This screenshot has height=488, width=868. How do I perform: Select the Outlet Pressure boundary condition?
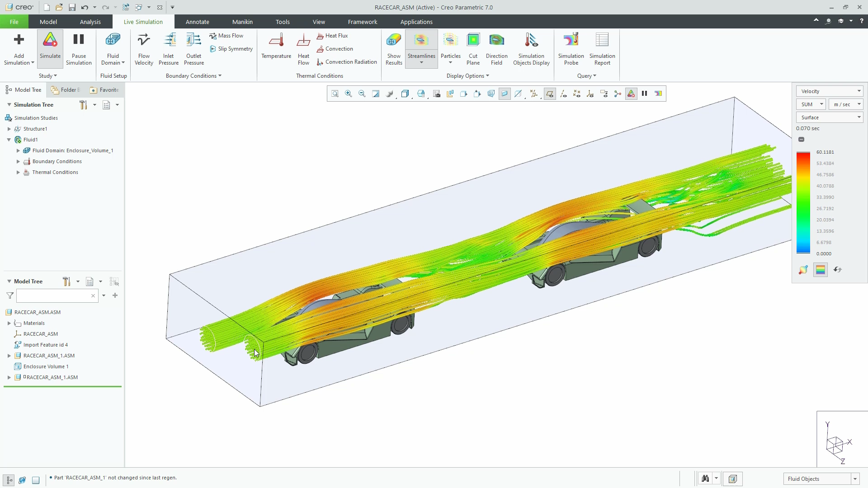[x=194, y=49]
